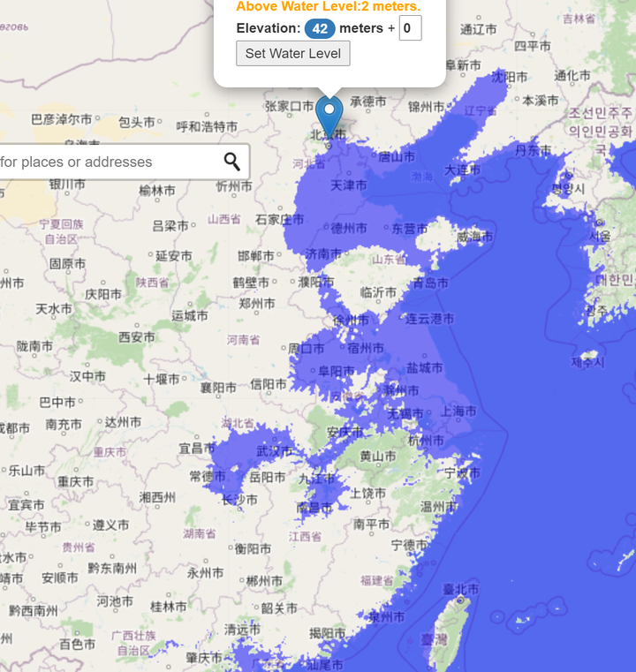Image resolution: width=636 pixels, height=672 pixels.
Task: Click the blue elevation 42 badge
Action: coord(320,29)
